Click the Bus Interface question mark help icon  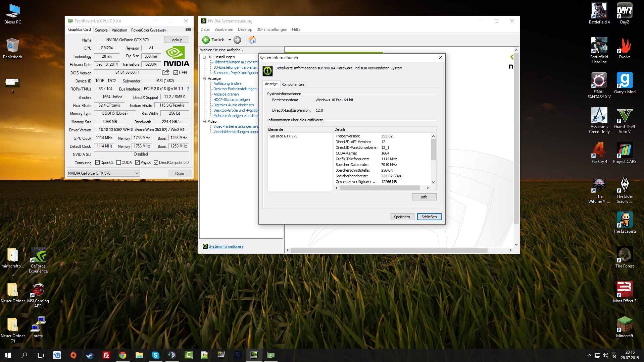[188, 89]
